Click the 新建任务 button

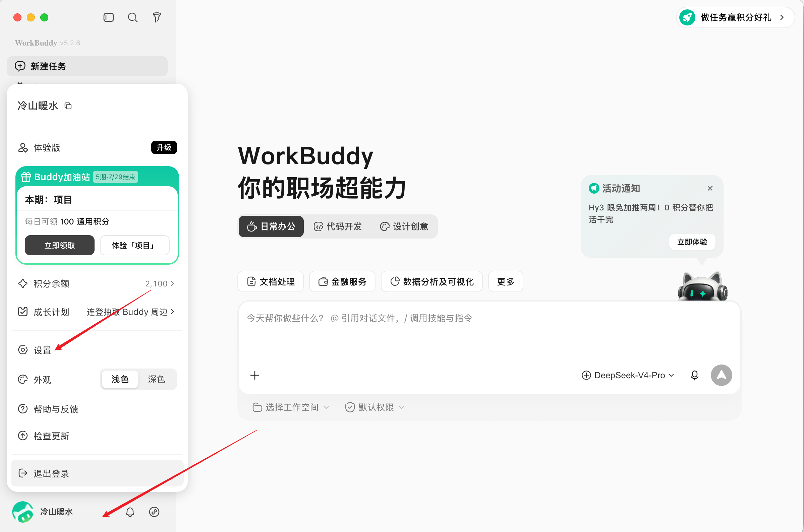87,66
